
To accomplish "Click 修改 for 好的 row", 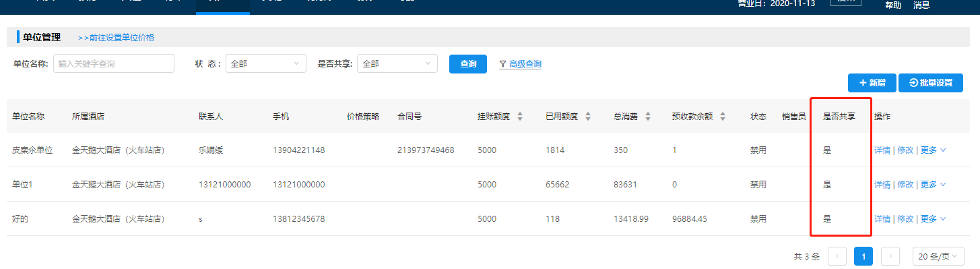I will coord(905,218).
